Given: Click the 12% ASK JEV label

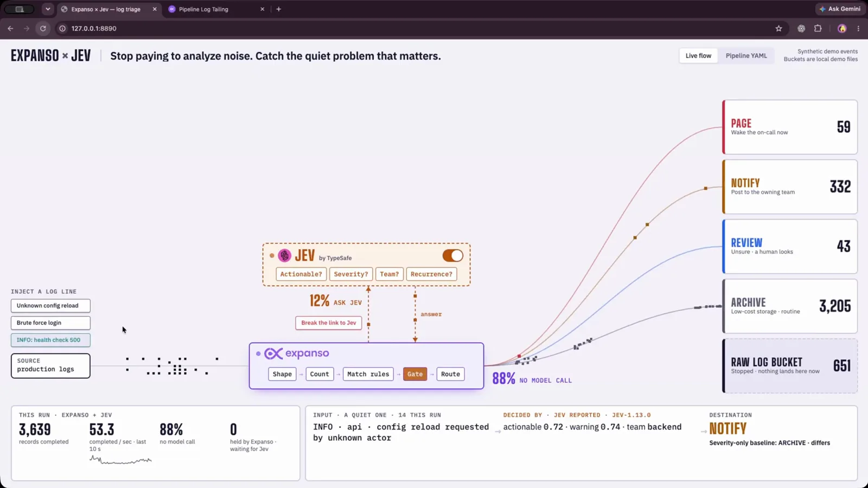Looking at the screenshot, I should [x=335, y=301].
